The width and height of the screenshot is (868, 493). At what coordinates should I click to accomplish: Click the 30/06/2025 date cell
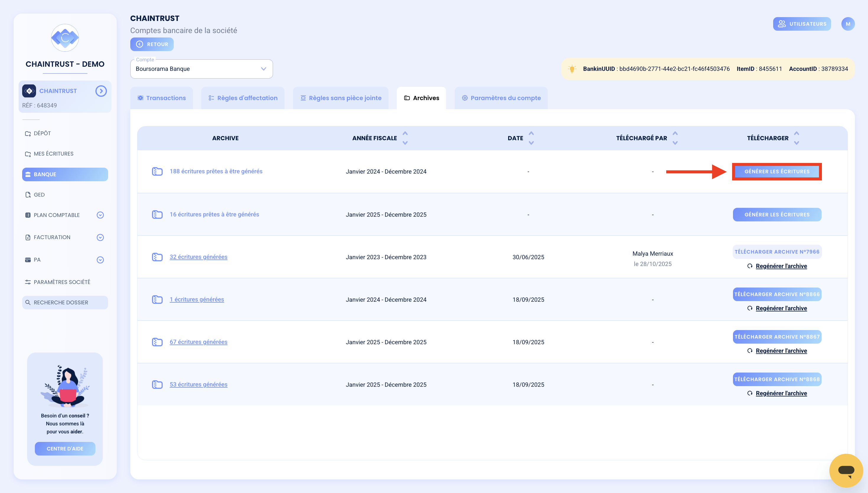tap(528, 257)
